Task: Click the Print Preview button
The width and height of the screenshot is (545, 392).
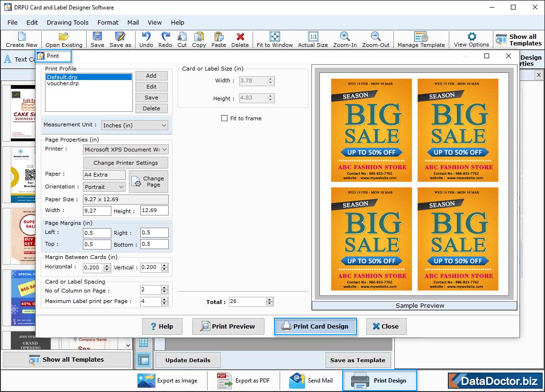Action: [228, 326]
